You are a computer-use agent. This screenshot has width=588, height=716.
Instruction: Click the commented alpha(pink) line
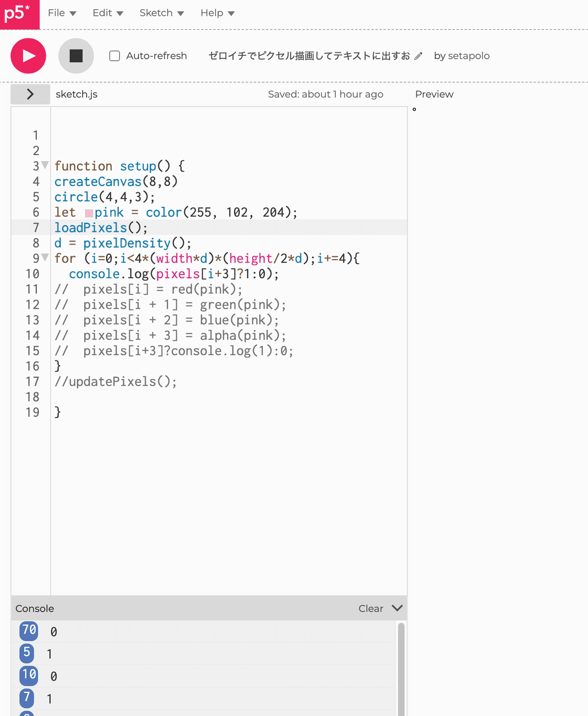[x=171, y=335]
